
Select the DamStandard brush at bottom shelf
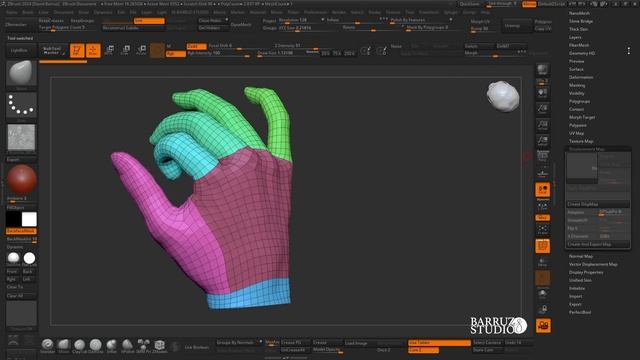[x=96, y=345]
